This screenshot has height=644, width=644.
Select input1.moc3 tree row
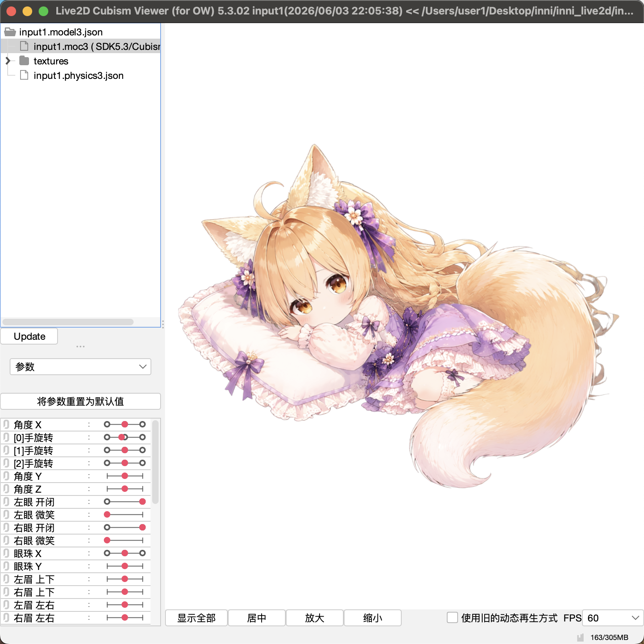tap(80, 46)
